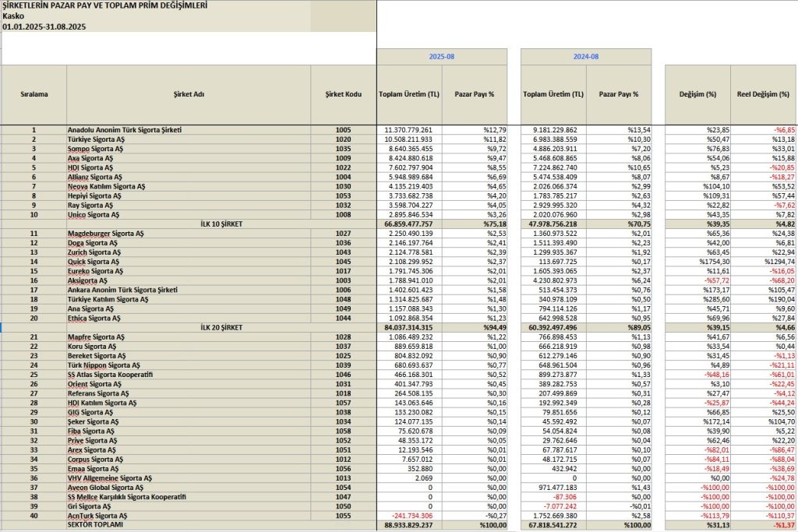Click the 'İLK 20 ŞİRKET' subtotal label
798x532 pixels.
click(x=221, y=328)
